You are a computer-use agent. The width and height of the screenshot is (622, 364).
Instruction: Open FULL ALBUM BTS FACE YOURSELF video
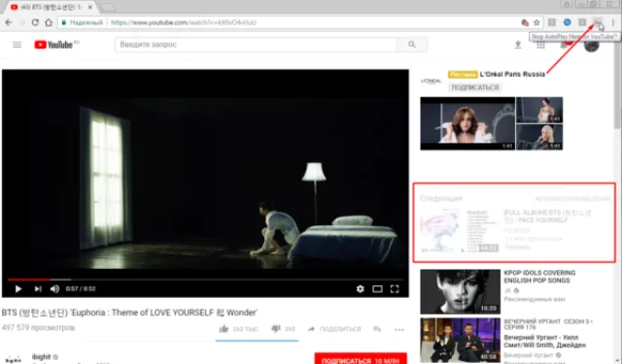(547, 216)
